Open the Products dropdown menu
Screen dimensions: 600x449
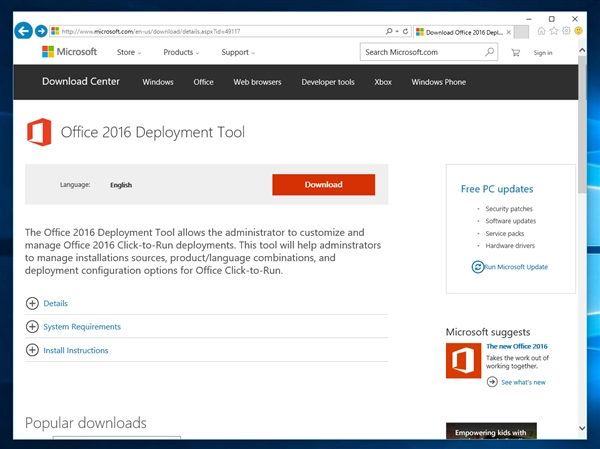pos(181,52)
